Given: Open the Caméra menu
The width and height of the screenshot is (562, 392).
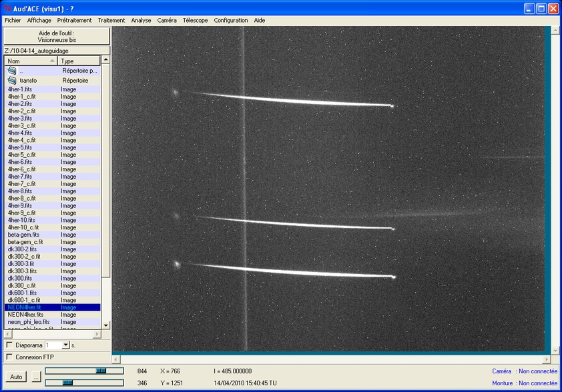Looking at the screenshot, I should coord(167,21).
